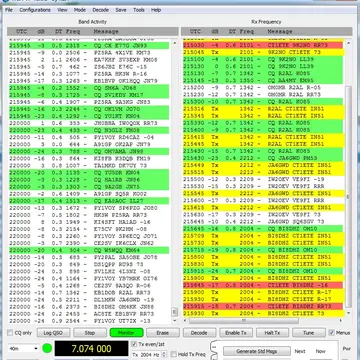
Task: Select the 'CQ N3GLZ FM08' row
Action: click(89, 130)
